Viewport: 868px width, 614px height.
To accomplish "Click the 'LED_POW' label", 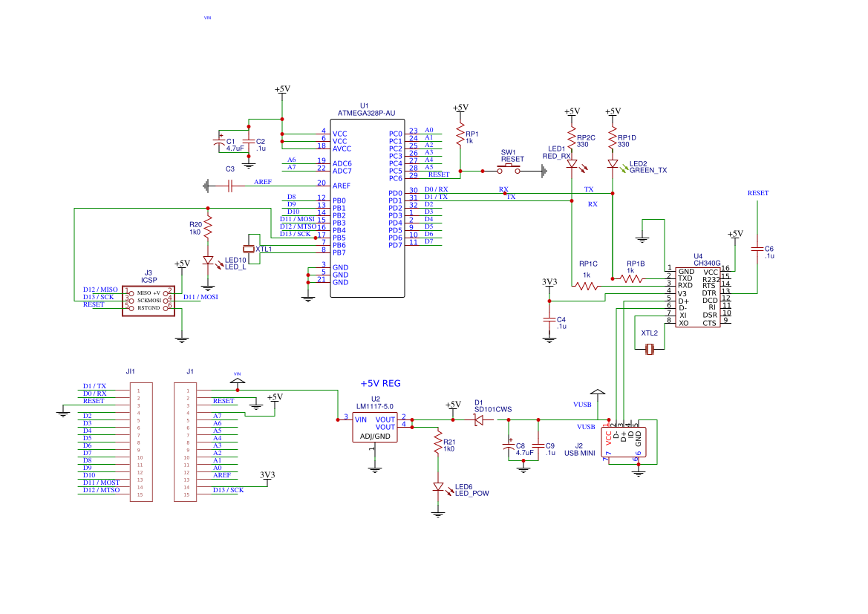I will coord(472,493).
